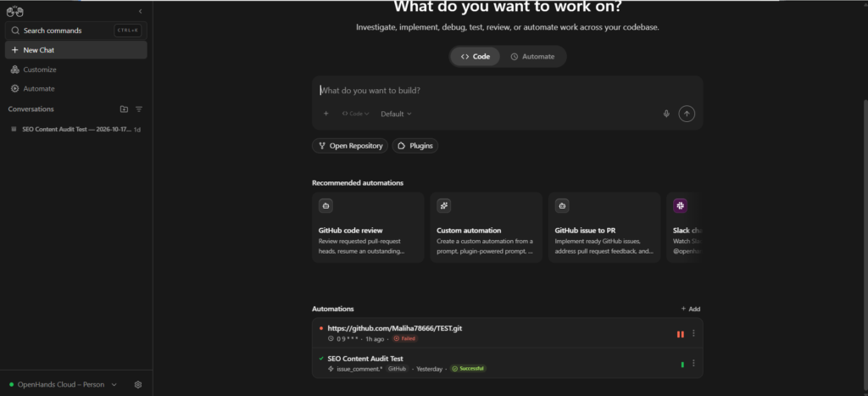Image resolution: width=868 pixels, height=396 pixels.
Task: Collapse the sidebar with the chevron
Action: [x=140, y=11]
